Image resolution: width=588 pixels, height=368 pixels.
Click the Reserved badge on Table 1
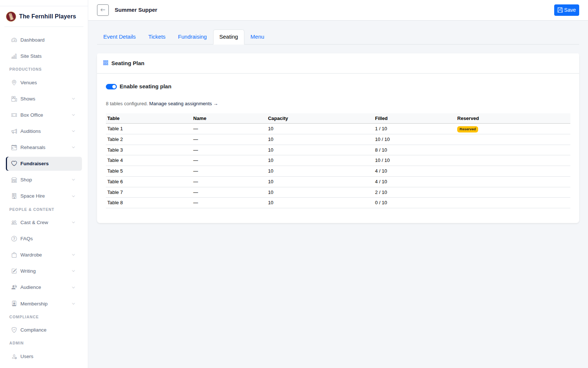coord(467,129)
